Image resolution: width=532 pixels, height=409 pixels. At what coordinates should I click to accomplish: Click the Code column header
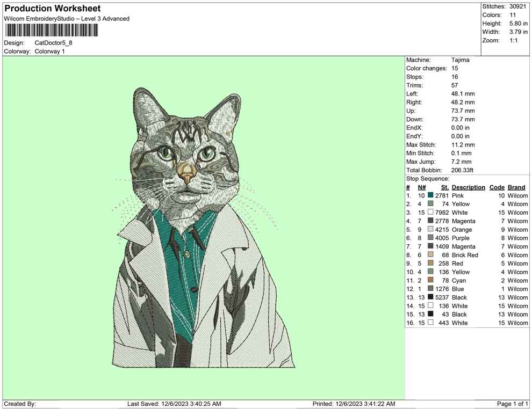[497, 187]
